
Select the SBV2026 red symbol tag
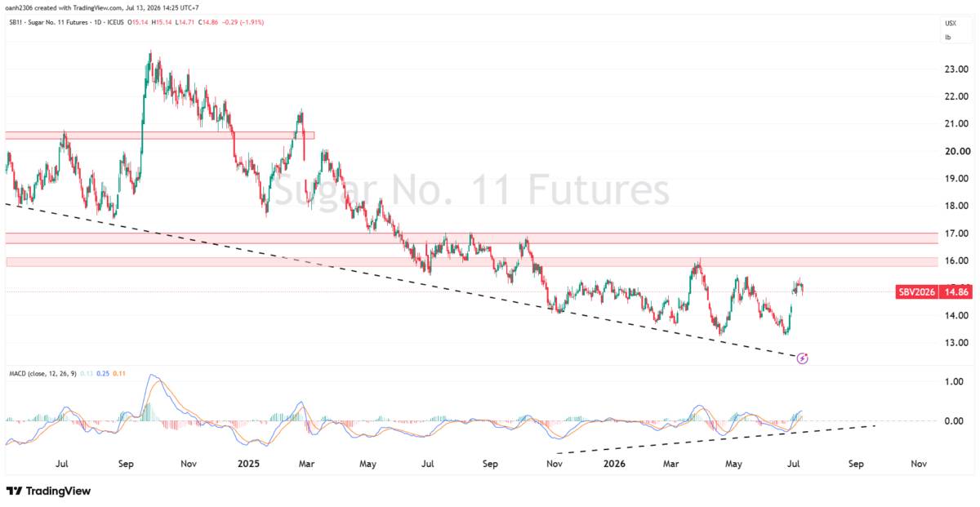point(918,291)
